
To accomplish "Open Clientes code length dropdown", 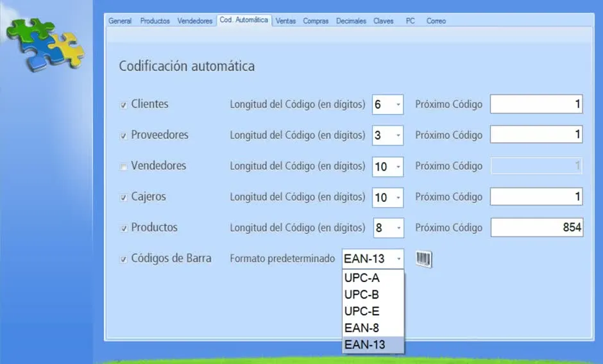I will coord(398,104).
